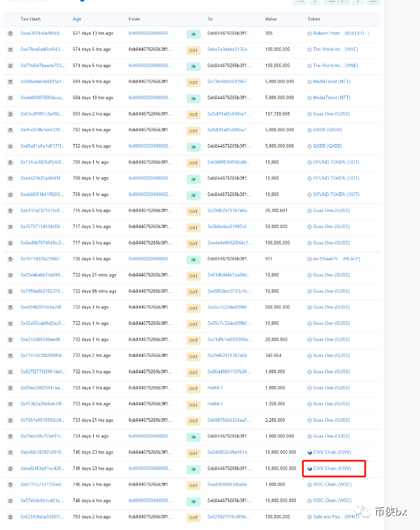Open the WDC Chain (WDC) token with 1,000,000 value

[332, 485]
